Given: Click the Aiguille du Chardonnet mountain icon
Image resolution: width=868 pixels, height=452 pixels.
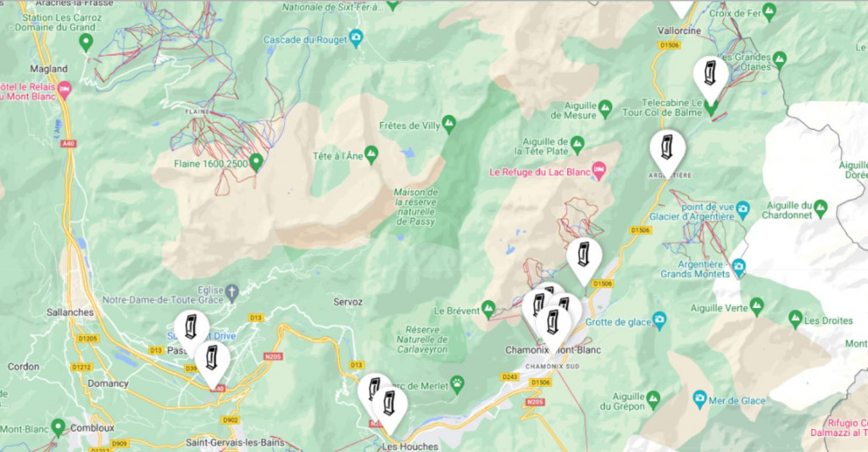Looking at the screenshot, I should coord(821,209).
